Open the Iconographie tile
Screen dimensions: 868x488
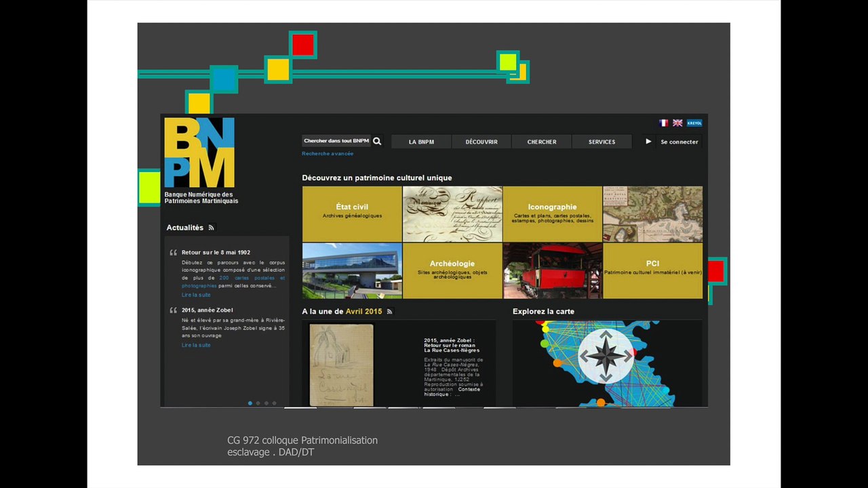point(553,214)
